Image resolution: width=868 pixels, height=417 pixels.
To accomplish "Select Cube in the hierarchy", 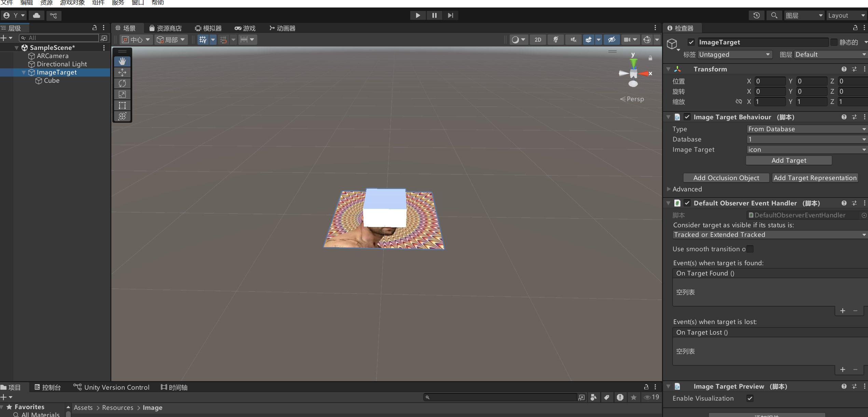I will (52, 81).
